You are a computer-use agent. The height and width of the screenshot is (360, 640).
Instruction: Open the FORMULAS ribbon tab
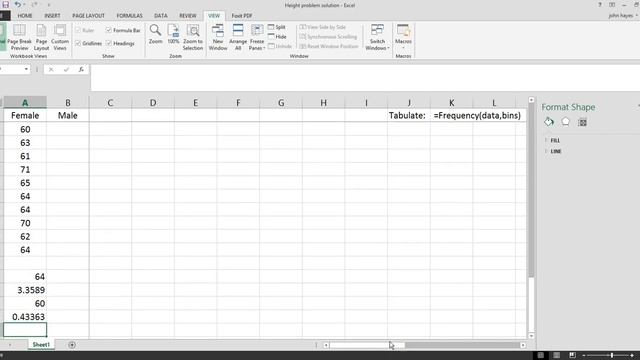tap(129, 16)
